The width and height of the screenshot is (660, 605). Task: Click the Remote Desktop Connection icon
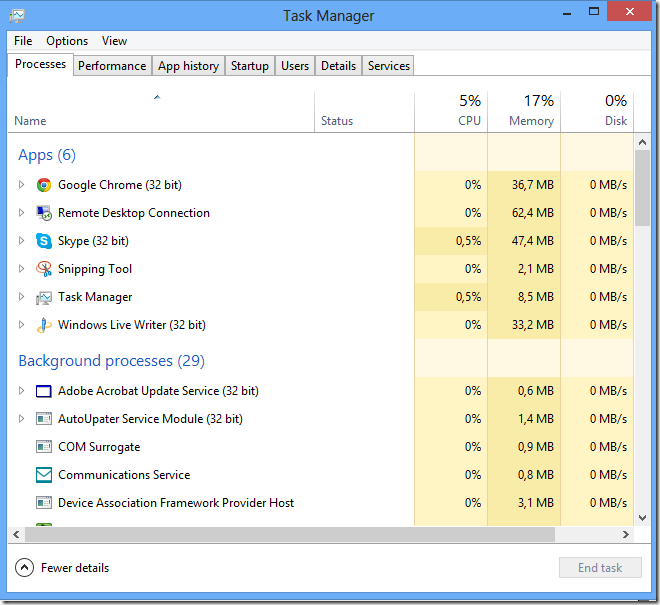(x=44, y=213)
